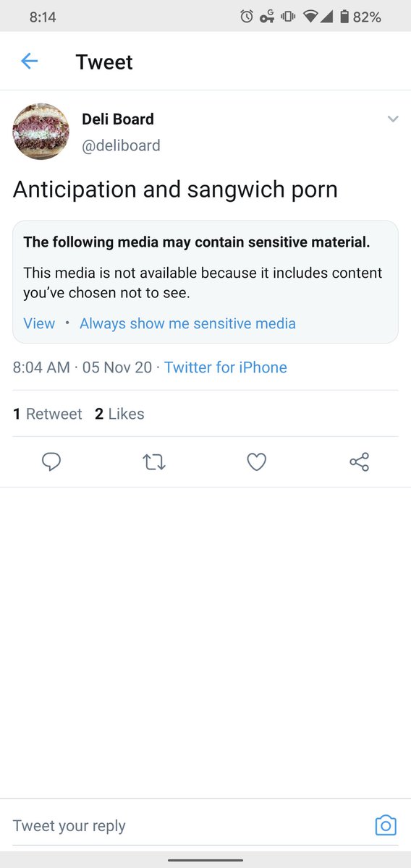View the hidden sensitive media
Viewport: 411px width, 868px height.
[x=39, y=323]
